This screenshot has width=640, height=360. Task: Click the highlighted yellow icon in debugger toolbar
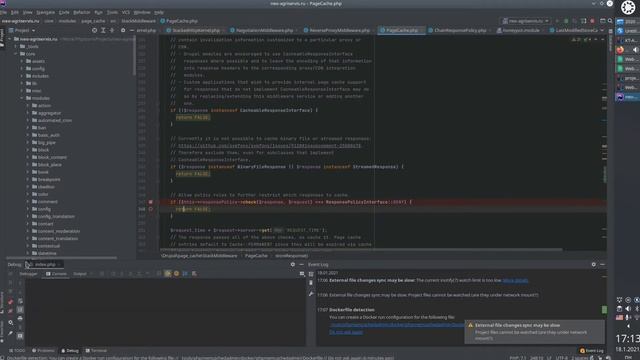[x=167, y=273]
